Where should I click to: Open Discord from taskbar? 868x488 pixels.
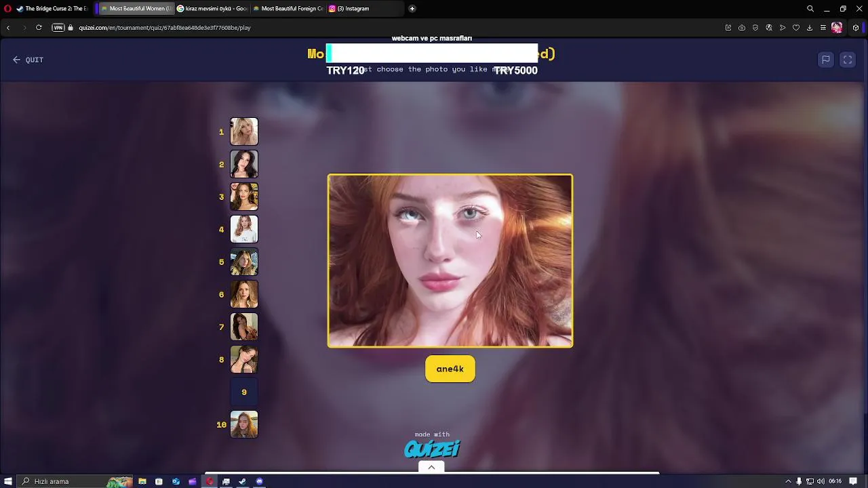coord(259,481)
